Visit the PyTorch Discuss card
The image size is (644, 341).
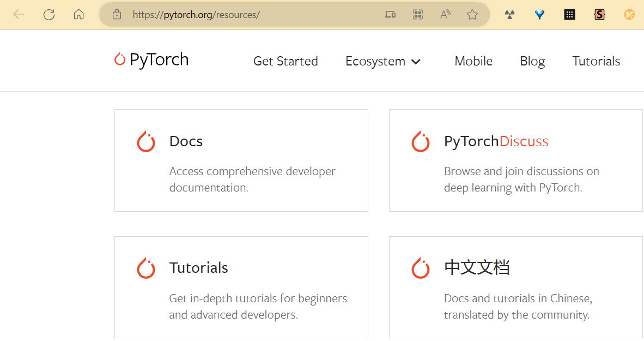pos(515,160)
